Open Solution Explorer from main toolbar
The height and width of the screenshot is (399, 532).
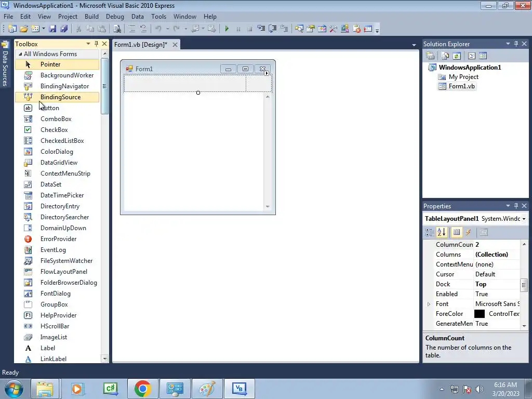click(299, 29)
